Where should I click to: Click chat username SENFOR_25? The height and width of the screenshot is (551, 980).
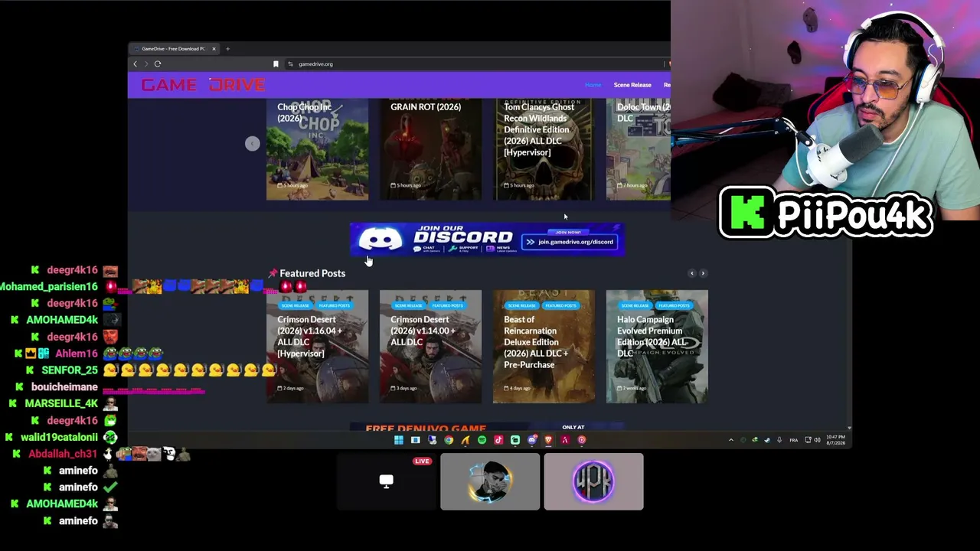[70, 370]
